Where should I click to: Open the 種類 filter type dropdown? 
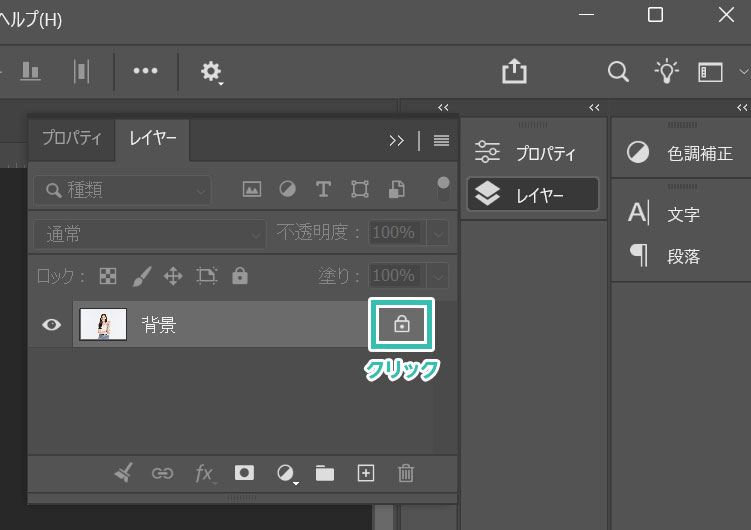(x=123, y=189)
